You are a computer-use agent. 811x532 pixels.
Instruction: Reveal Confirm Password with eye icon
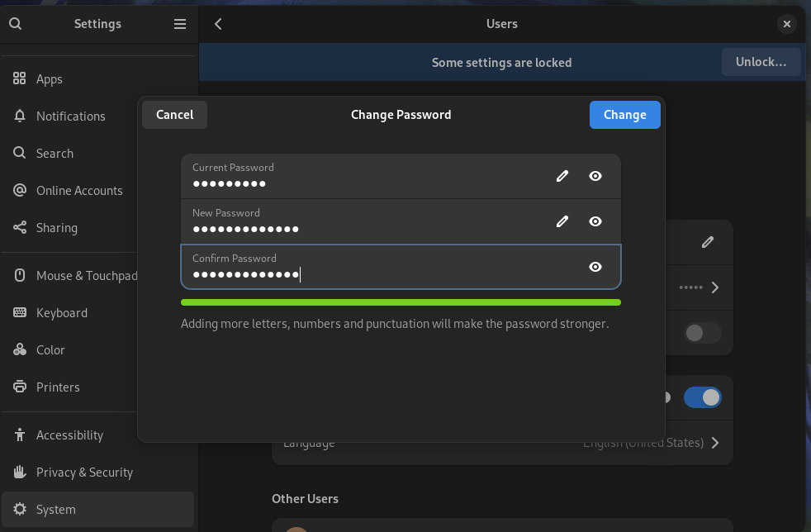595,267
